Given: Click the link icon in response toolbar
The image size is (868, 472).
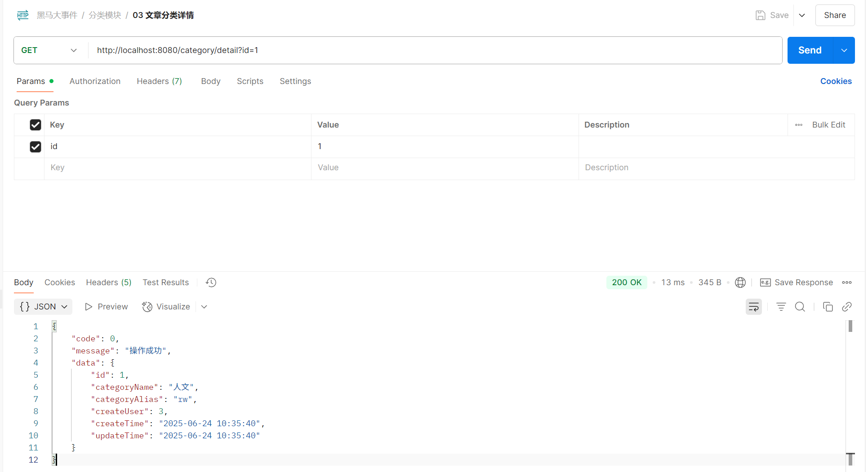Looking at the screenshot, I should (x=846, y=307).
